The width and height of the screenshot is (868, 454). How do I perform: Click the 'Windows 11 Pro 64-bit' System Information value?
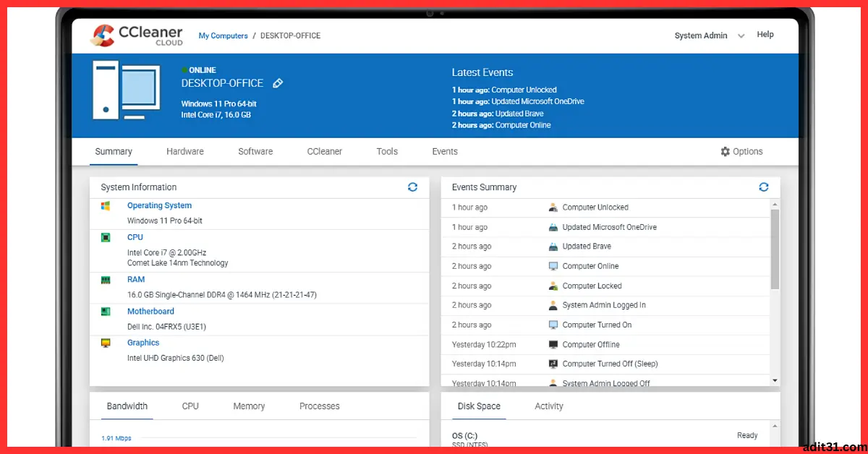pos(165,221)
